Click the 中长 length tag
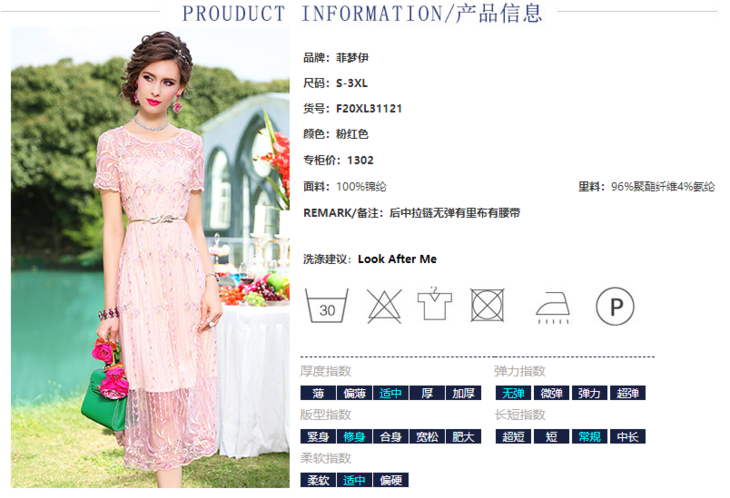The width and height of the screenshot is (730, 498). tap(627, 437)
